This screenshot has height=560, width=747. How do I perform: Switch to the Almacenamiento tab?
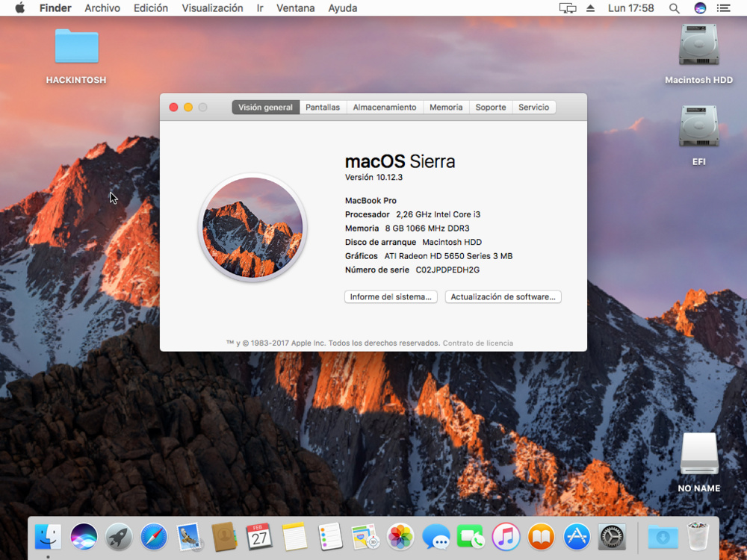point(385,107)
